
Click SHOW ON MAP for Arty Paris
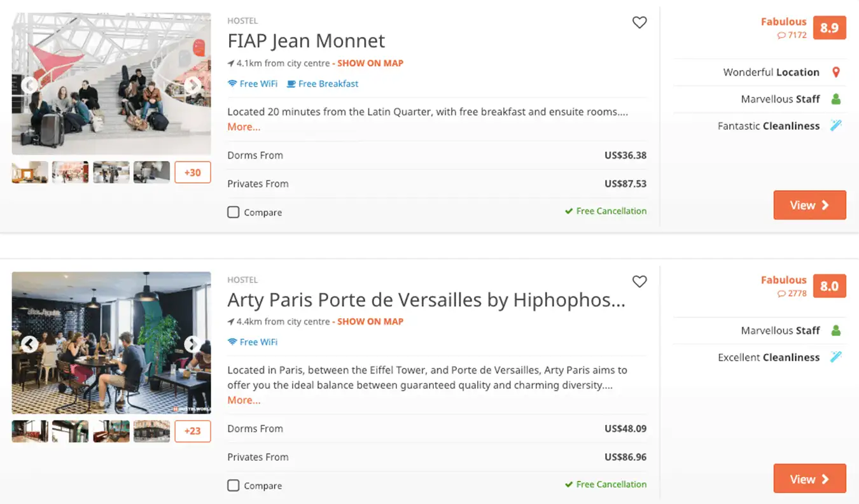point(370,321)
